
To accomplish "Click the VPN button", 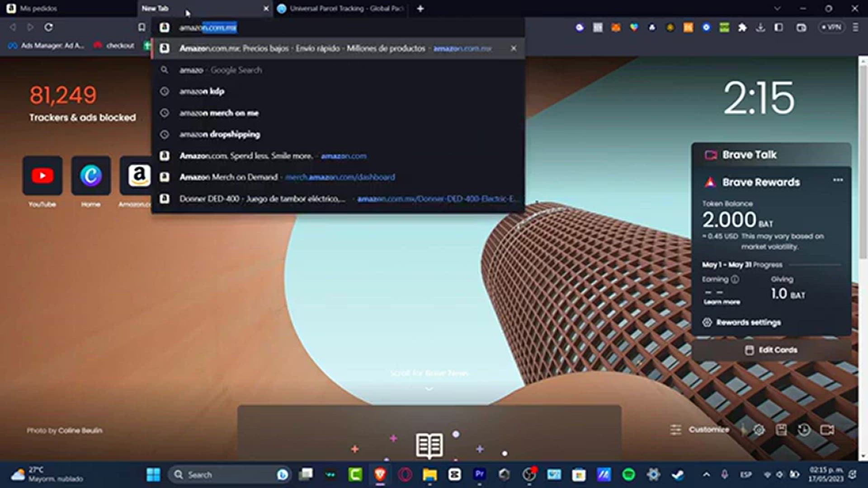I will (831, 28).
